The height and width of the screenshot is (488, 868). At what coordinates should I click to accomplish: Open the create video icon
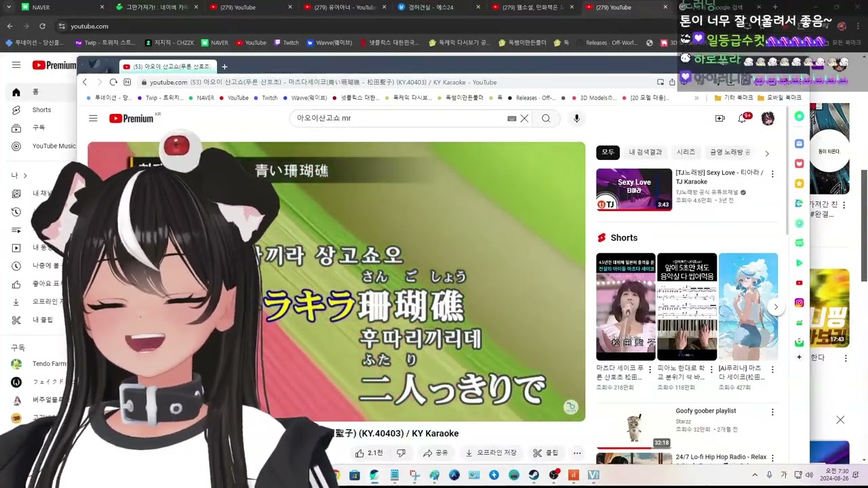(720, 119)
